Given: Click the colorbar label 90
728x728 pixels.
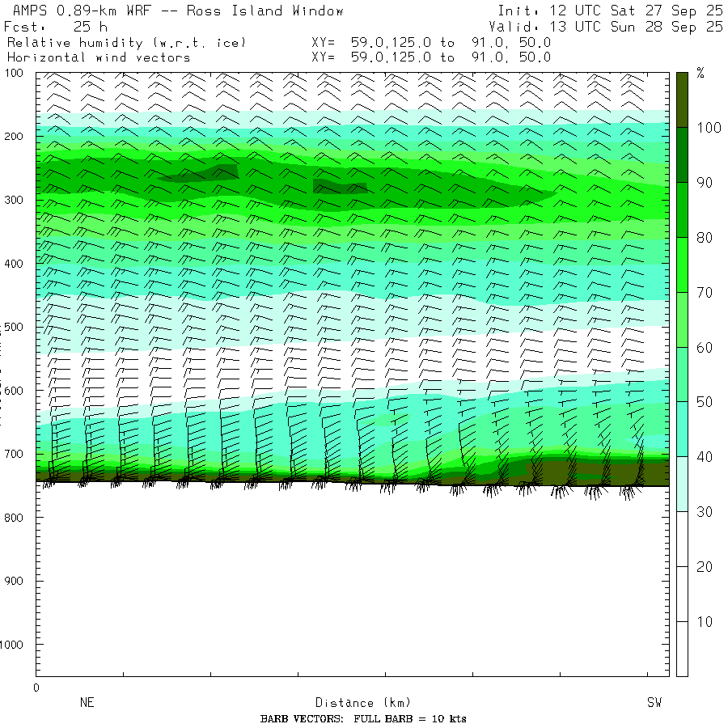Looking at the screenshot, I should pyautogui.click(x=705, y=183).
